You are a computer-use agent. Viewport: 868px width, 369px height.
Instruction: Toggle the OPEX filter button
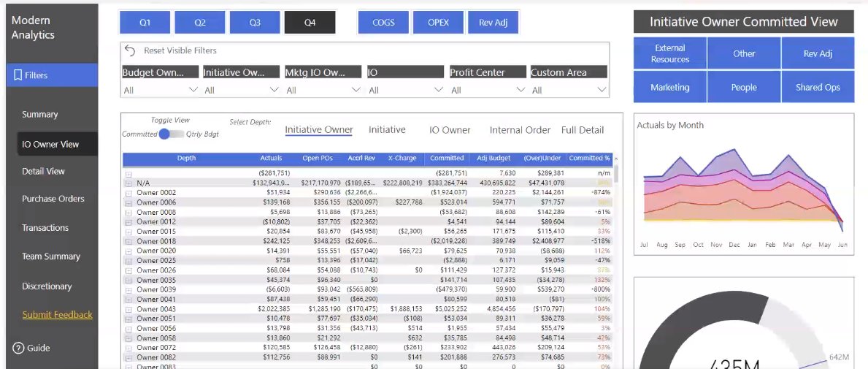coord(438,23)
